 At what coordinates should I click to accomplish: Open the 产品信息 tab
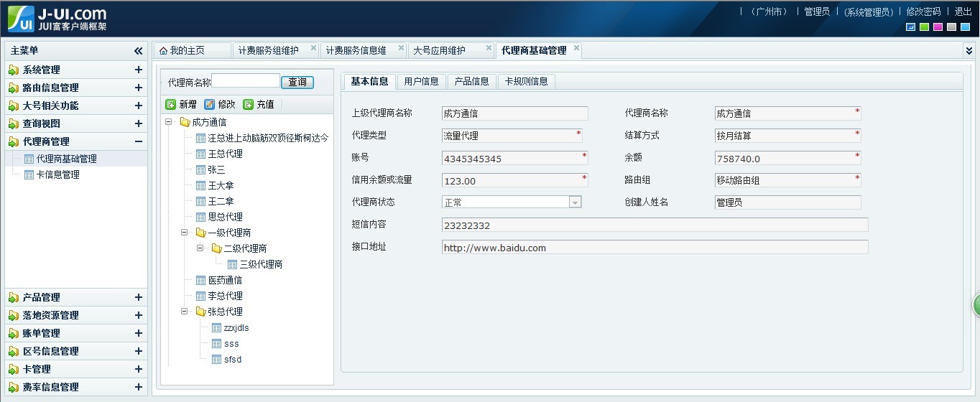[472, 81]
